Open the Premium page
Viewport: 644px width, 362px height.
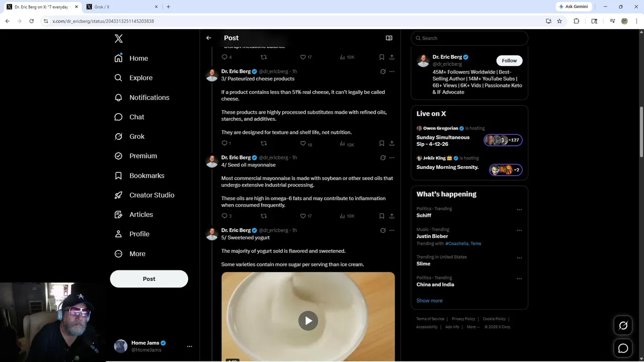(x=136, y=156)
